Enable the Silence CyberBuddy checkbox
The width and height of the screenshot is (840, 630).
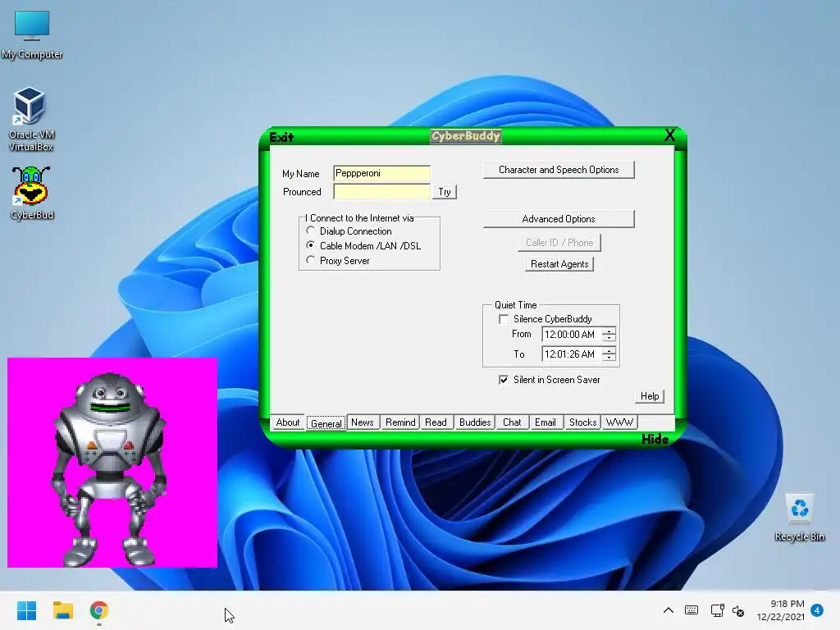point(504,319)
